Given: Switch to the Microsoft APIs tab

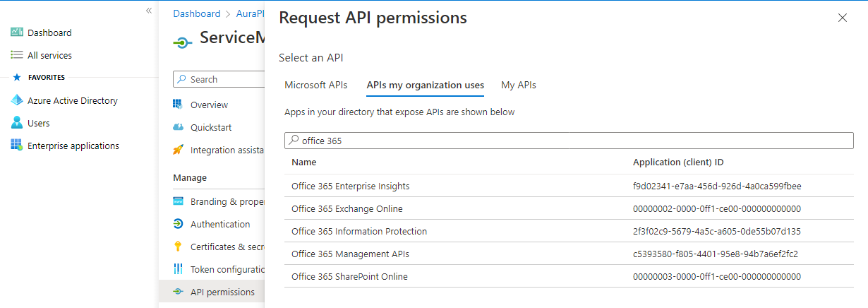Looking at the screenshot, I should tap(316, 85).
